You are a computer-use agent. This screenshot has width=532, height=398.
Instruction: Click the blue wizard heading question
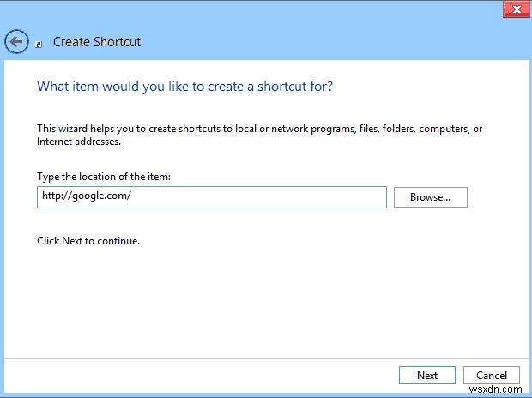click(184, 87)
